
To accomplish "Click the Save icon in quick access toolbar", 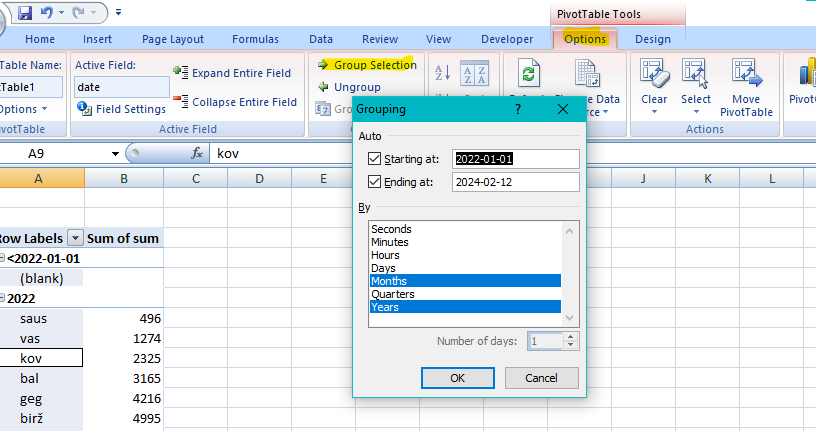I will pyautogui.click(x=25, y=13).
